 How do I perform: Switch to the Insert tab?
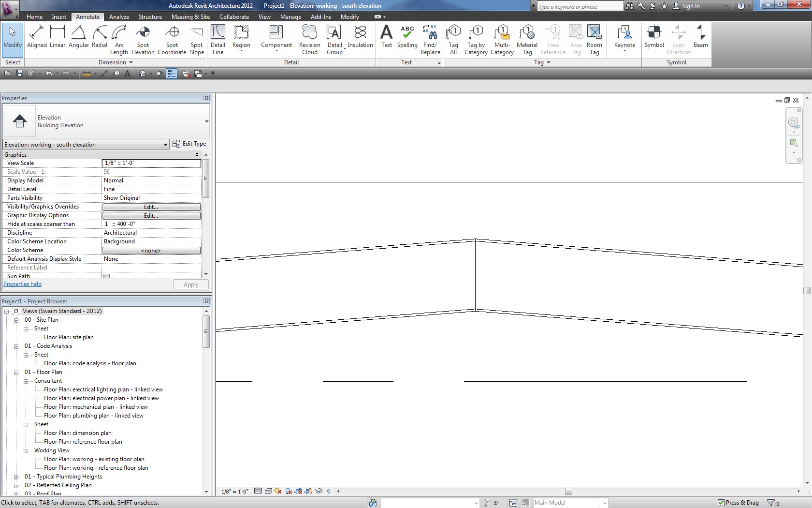[59, 16]
